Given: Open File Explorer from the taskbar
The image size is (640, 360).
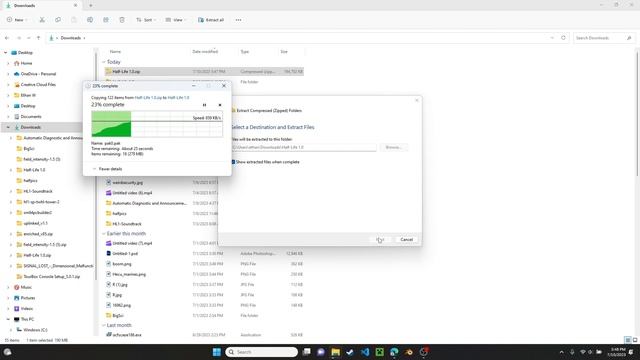Looking at the screenshot, I should pos(336,352).
